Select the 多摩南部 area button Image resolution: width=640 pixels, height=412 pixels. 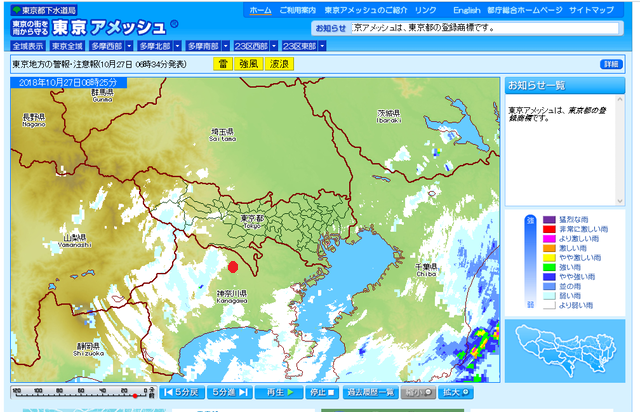point(204,46)
